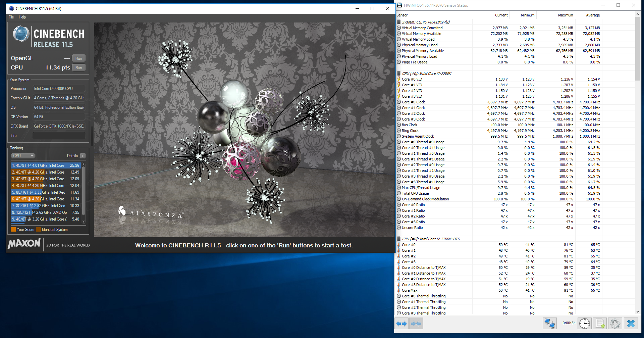Click the Identical System legend swatch
Image resolution: width=644 pixels, height=338 pixels.
point(38,230)
